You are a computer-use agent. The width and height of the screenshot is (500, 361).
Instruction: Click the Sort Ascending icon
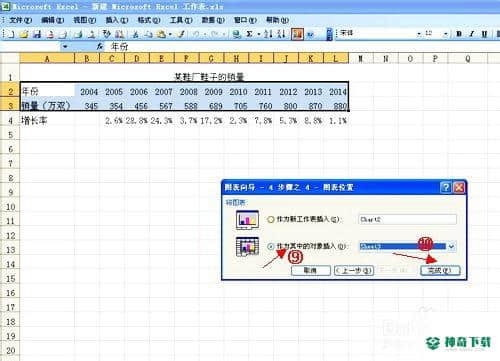[x=268, y=34]
